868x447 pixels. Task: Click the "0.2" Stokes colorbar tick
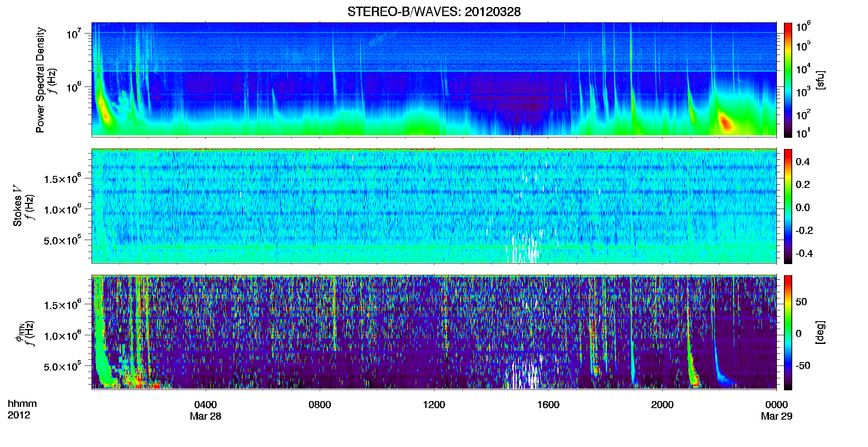pyautogui.click(x=803, y=185)
